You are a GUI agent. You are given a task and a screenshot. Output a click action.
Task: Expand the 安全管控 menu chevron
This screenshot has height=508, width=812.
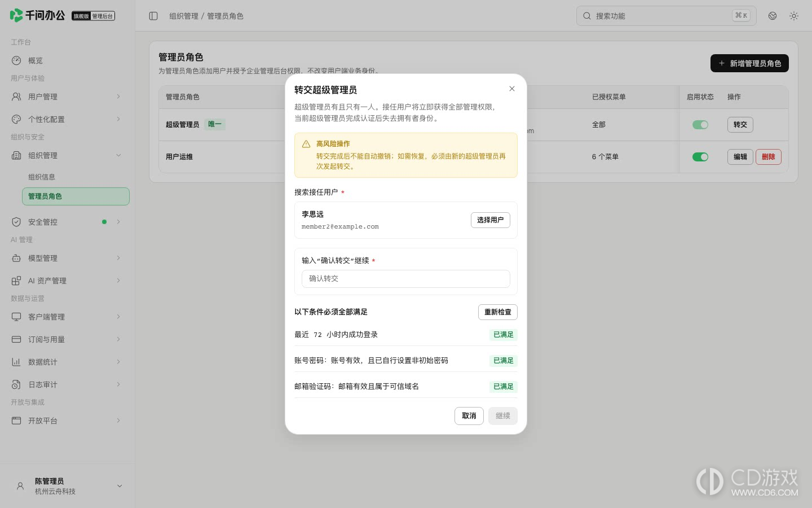pyautogui.click(x=118, y=222)
